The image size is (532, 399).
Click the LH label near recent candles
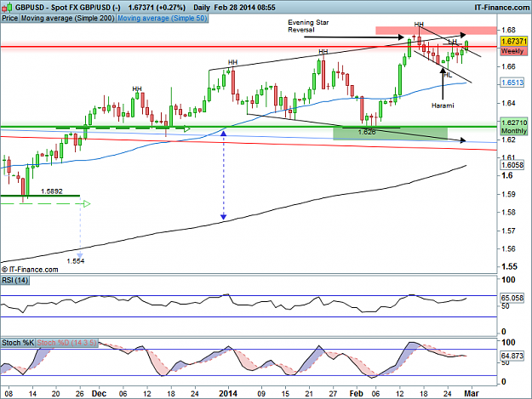pos(453,42)
